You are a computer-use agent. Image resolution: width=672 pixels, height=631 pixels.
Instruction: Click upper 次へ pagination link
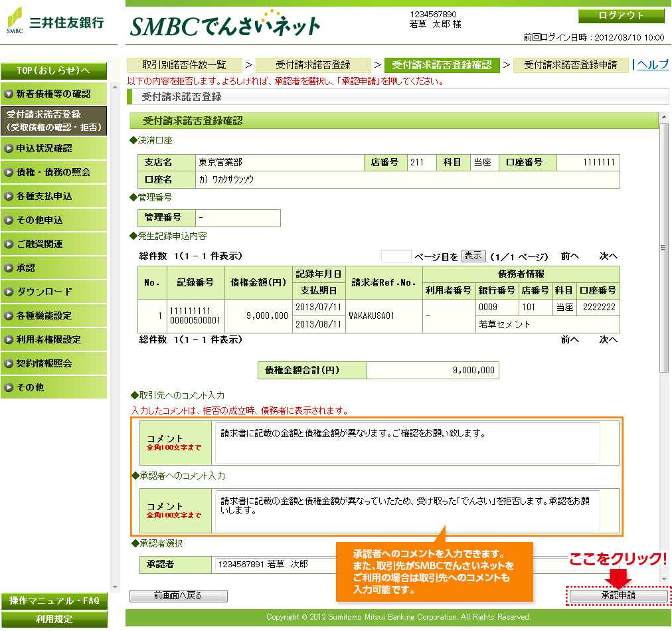pyautogui.click(x=608, y=256)
